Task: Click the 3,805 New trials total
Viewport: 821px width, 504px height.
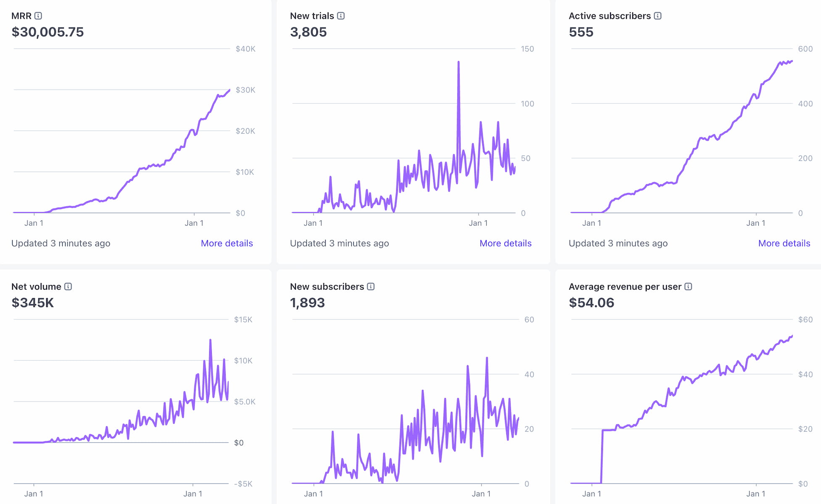Action: pyautogui.click(x=308, y=32)
